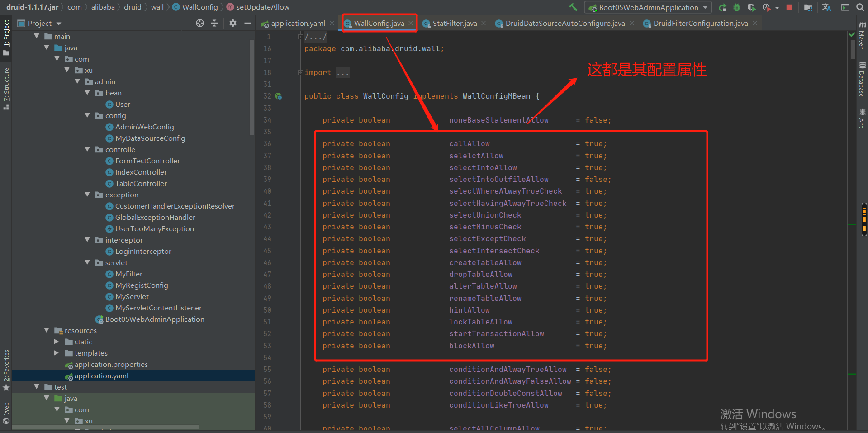Close the StatFilter.java tab

(x=484, y=23)
